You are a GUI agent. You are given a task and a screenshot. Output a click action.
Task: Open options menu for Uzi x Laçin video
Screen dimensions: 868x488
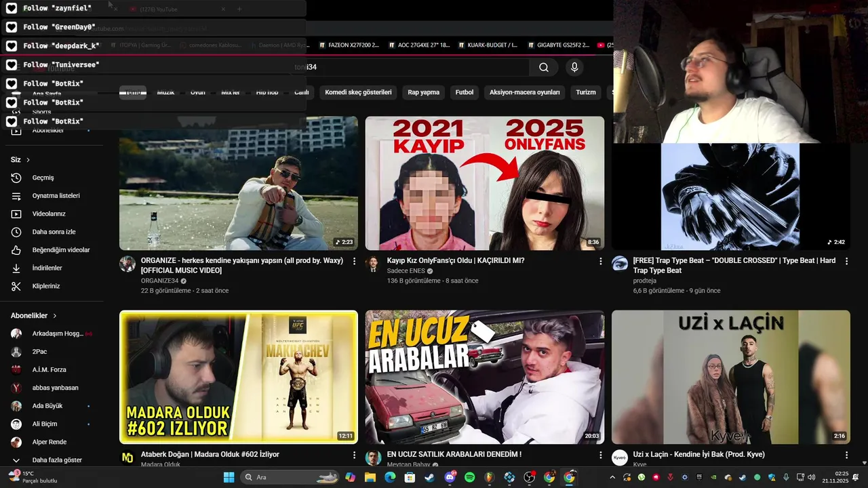click(x=846, y=455)
